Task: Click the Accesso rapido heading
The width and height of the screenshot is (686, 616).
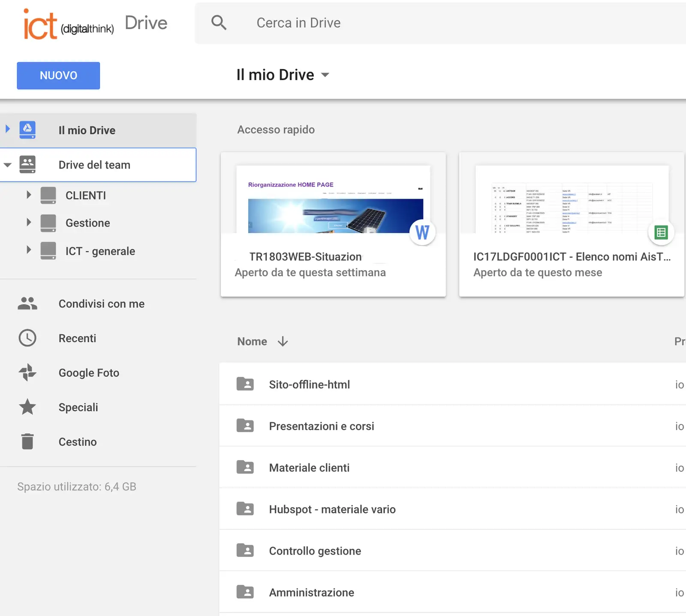Action: tap(276, 130)
